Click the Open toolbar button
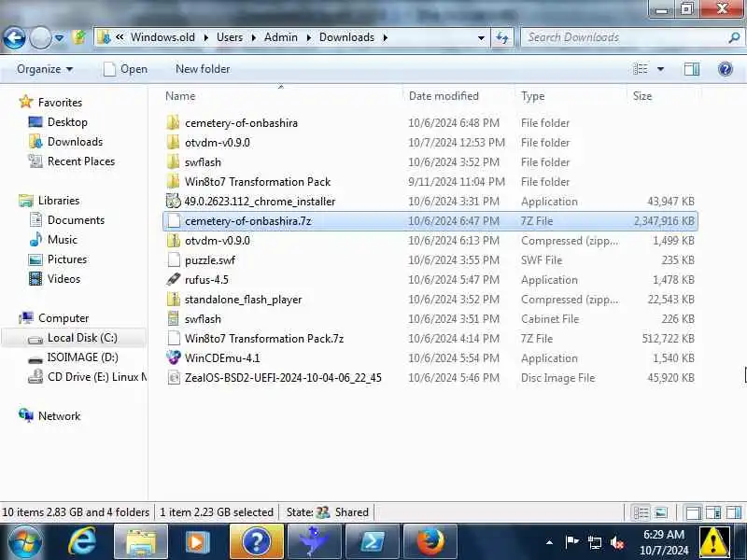The height and width of the screenshot is (560, 747). click(x=125, y=69)
